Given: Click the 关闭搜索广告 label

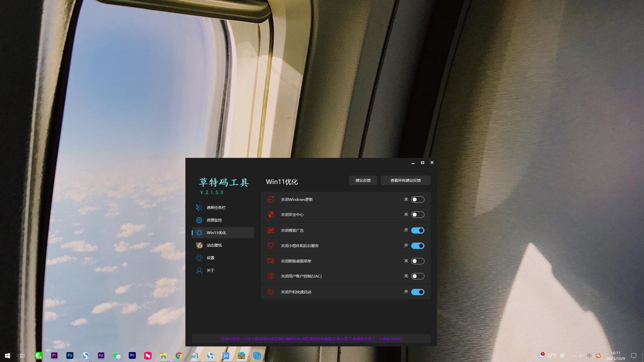Looking at the screenshot, I should click(x=292, y=230).
